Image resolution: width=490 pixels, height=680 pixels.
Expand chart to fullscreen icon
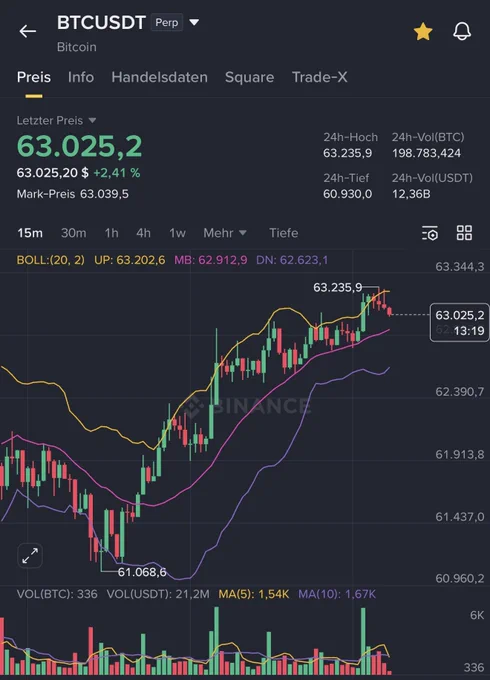pos(30,556)
